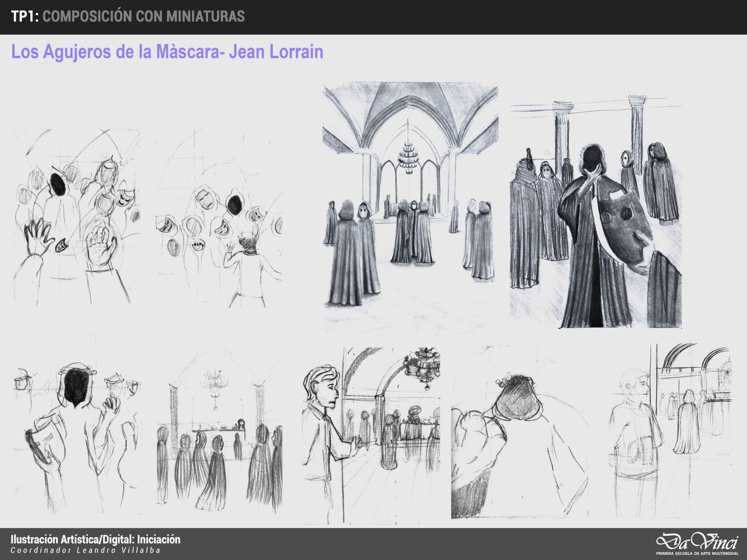Click the Coordinador Leandro Villalba credit
Screen dimensions: 747x560
pos(85,551)
